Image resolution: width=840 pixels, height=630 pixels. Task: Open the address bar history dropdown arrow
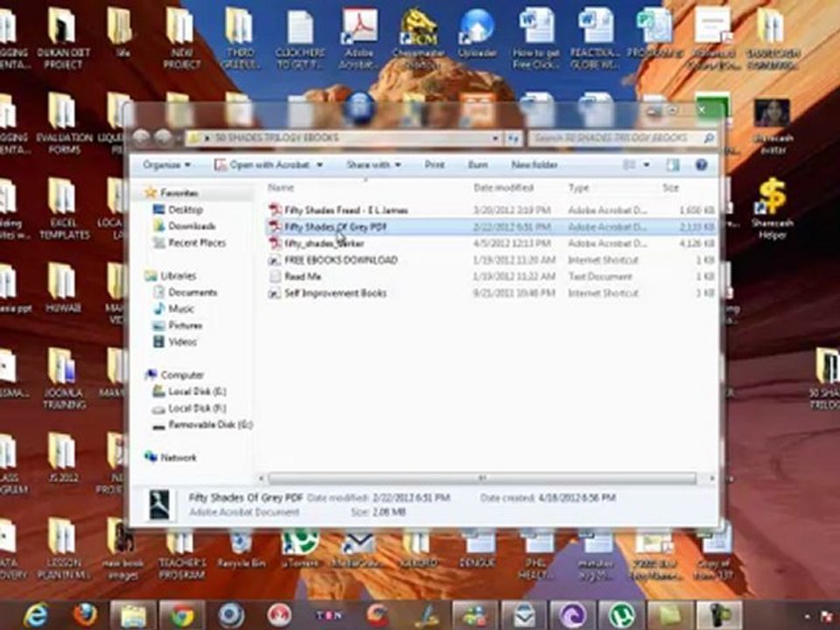click(495, 138)
